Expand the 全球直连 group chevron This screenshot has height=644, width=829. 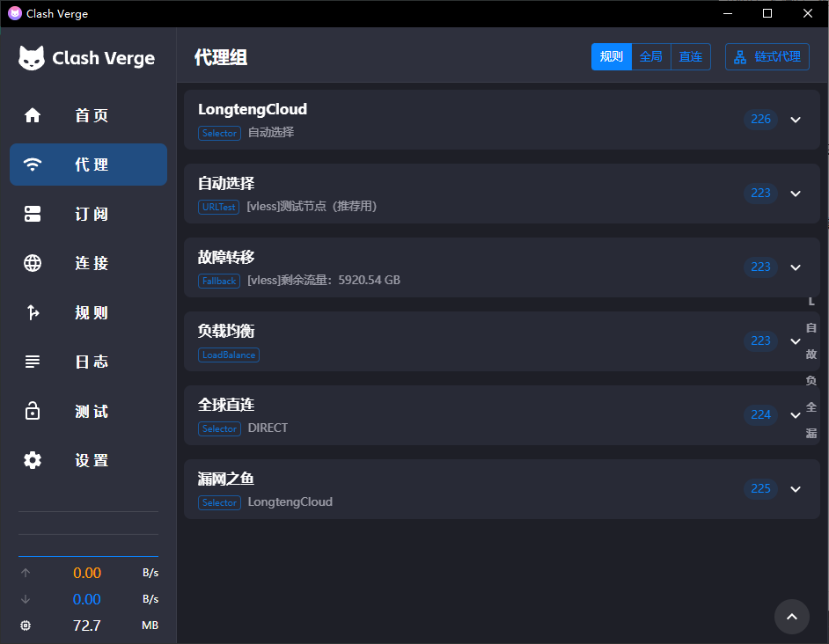pyautogui.click(x=796, y=415)
